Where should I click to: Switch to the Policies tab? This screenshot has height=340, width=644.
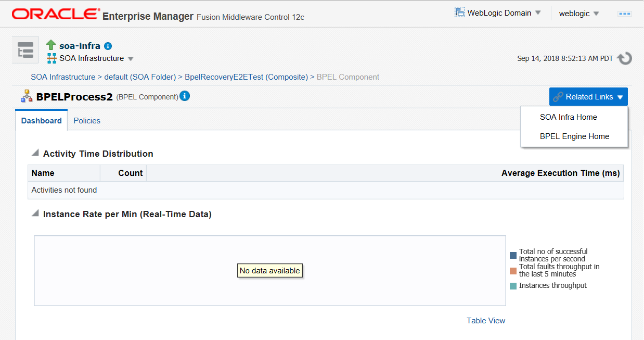click(x=87, y=120)
